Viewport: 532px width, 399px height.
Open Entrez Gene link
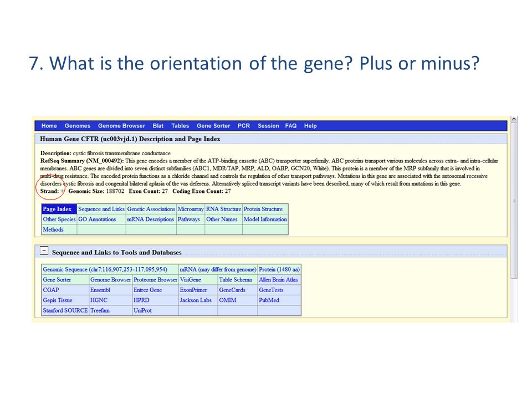point(147,290)
